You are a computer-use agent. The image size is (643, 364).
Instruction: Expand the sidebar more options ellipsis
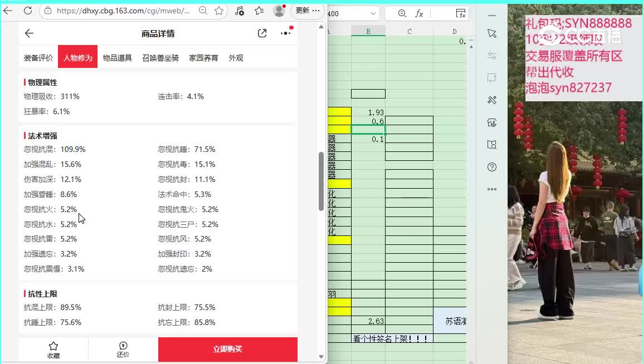point(491,189)
